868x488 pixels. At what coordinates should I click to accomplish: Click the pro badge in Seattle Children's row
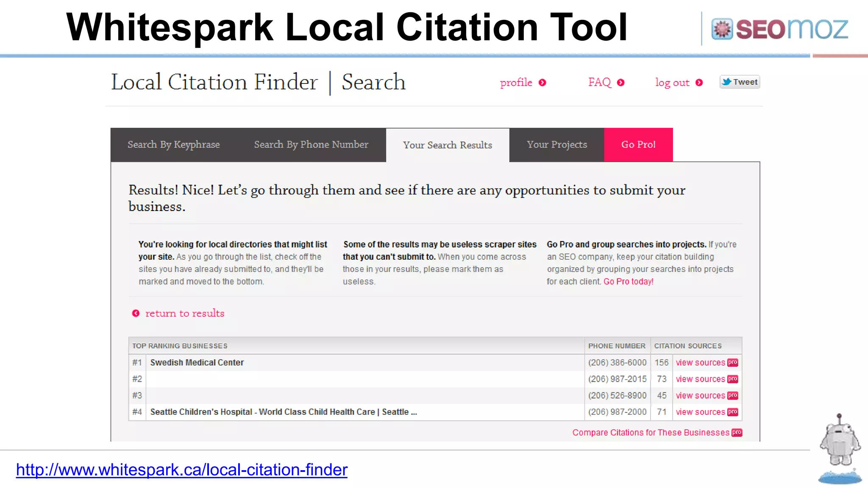(733, 412)
